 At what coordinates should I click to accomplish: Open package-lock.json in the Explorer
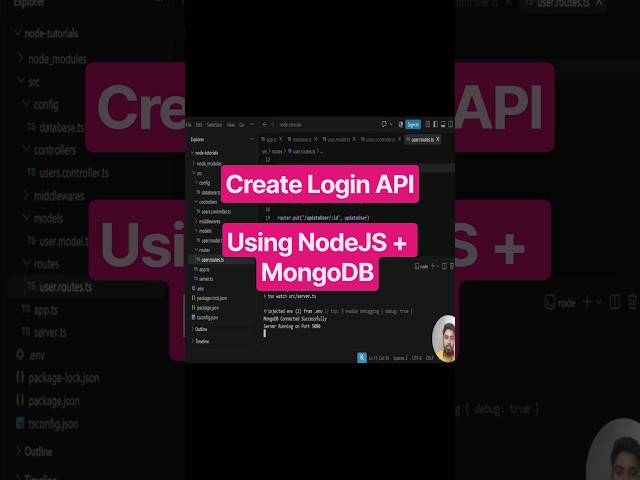(209, 298)
